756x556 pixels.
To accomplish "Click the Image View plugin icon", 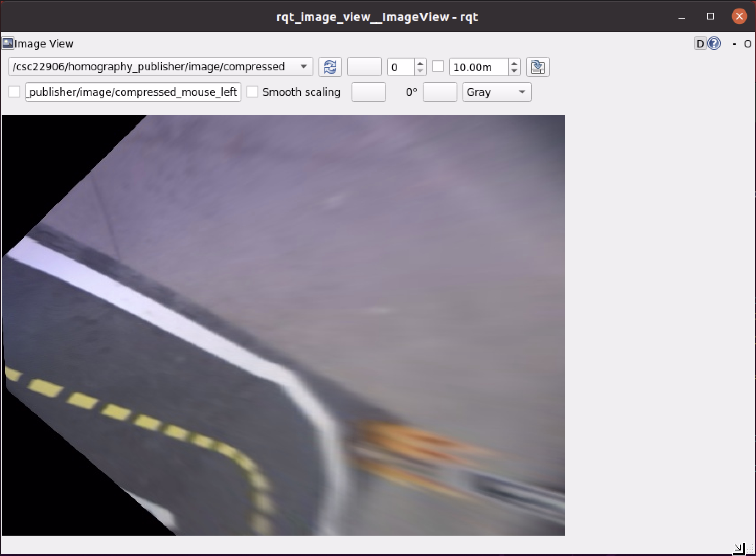I will point(8,43).
